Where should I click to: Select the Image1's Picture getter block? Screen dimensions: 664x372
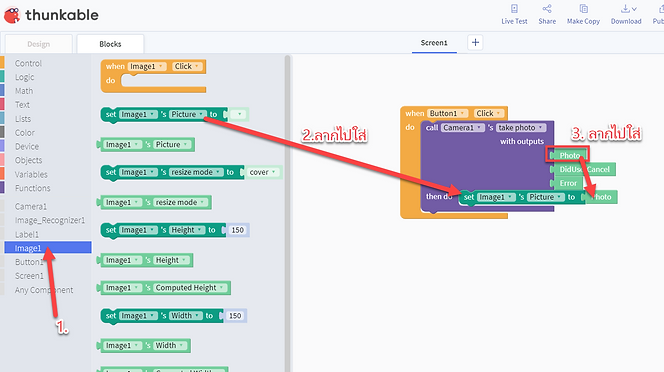coord(147,144)
